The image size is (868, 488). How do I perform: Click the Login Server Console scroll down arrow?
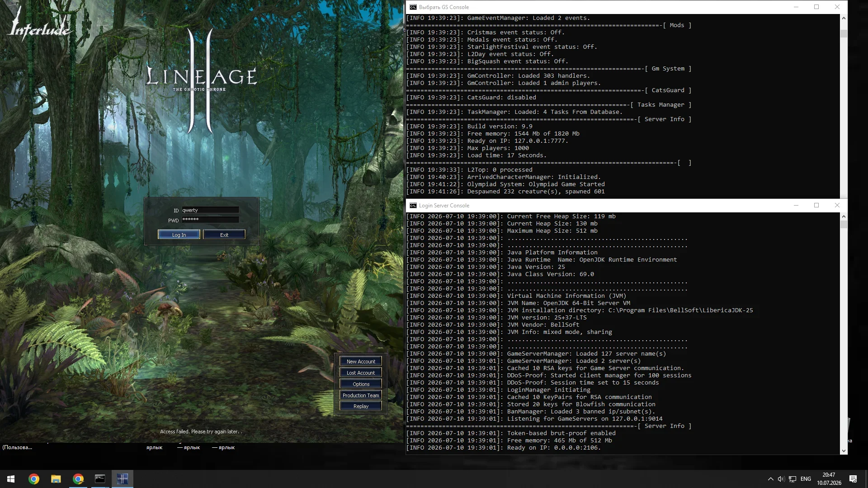[x=844, y=450]
